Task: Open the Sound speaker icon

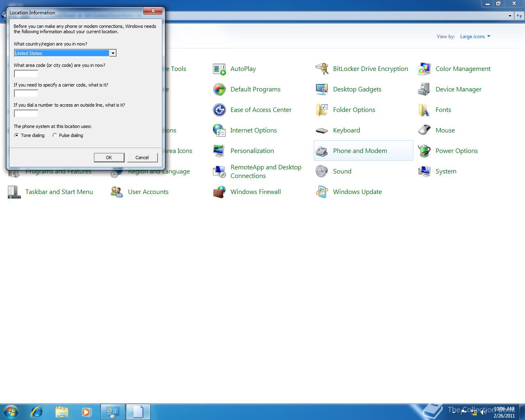Action: [x=322, y=171]
